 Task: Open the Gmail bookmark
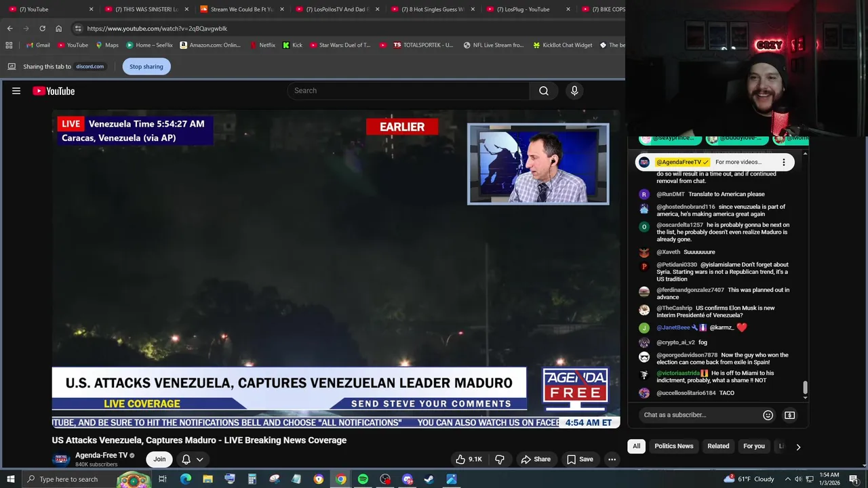click(37, 45)
